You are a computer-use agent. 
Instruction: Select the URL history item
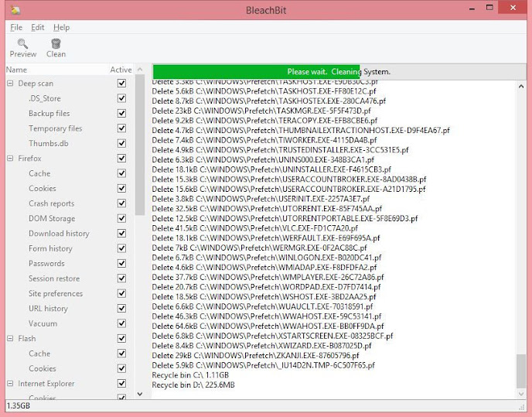(48, 309)
